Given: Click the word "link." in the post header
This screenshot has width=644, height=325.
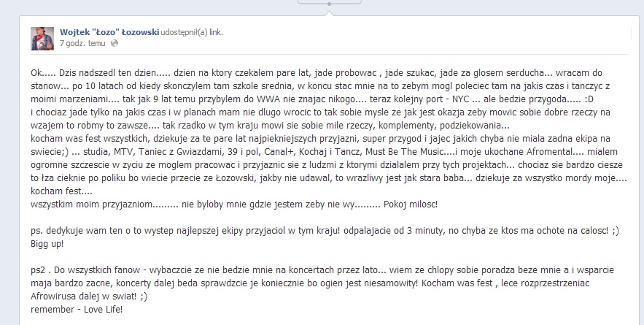Looking at the screenshot, I should click(216, 32).
